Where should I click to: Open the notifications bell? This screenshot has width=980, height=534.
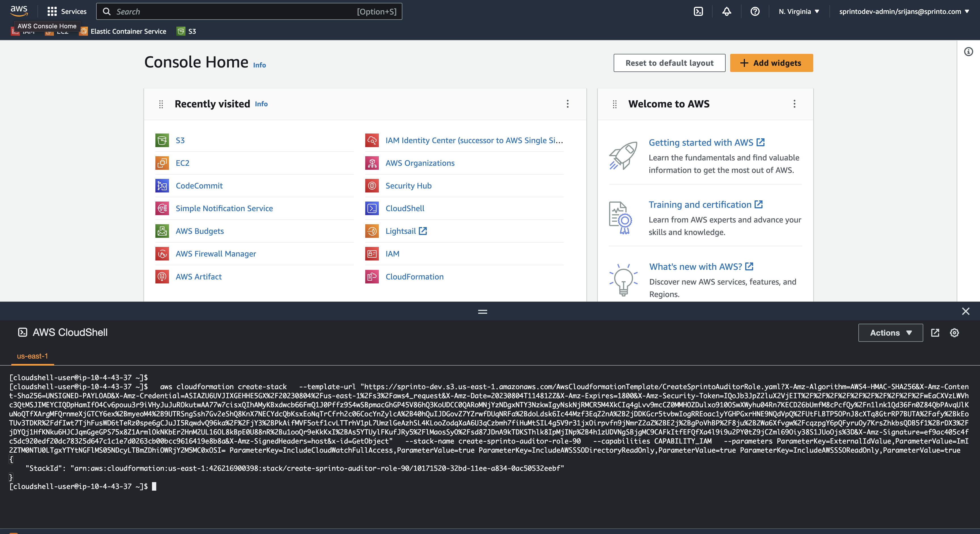pyautogui.click(x=726, y=11)
